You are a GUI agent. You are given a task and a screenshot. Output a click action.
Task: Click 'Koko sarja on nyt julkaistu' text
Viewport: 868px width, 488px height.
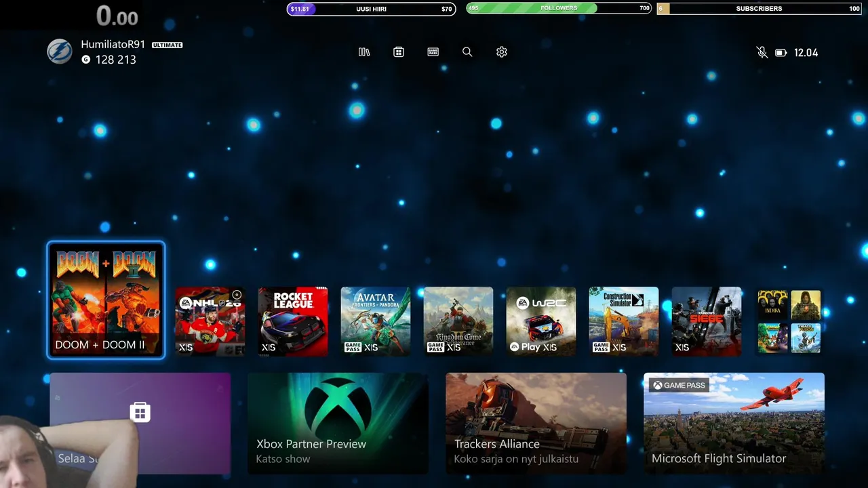pyautogui.click(x=516, y=459)
